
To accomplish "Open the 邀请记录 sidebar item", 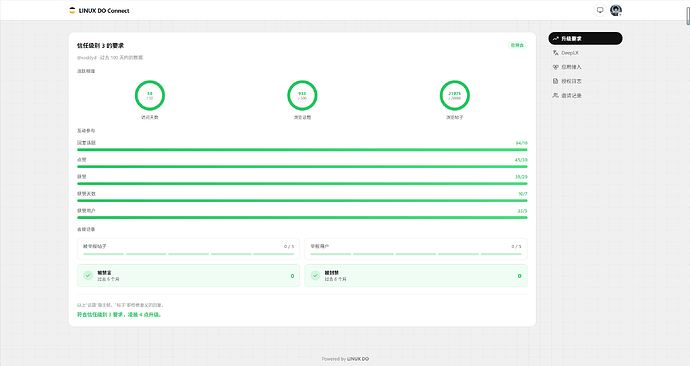I will 585,95.
